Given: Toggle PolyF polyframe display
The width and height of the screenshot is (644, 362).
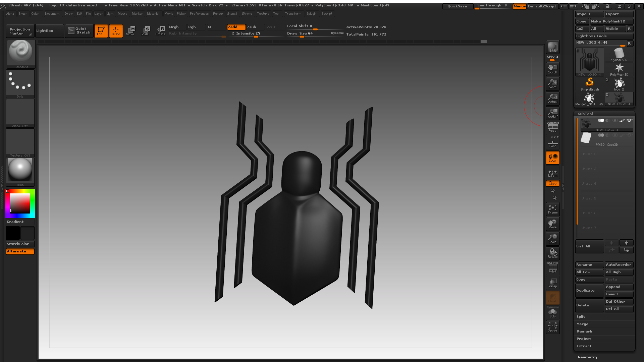Looking at the screenshot, I should [552, 268].
